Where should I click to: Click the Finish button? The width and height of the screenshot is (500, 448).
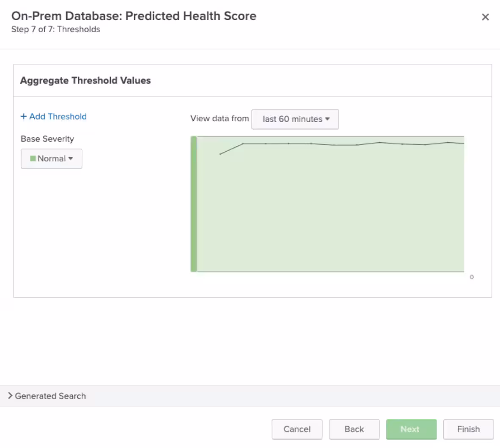[468, 429]
